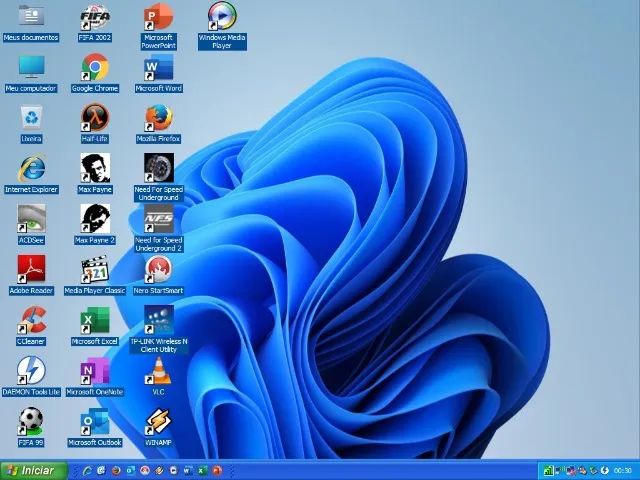
Task: Select the WINAMP desktop shortcut
Action: [158, 428]
